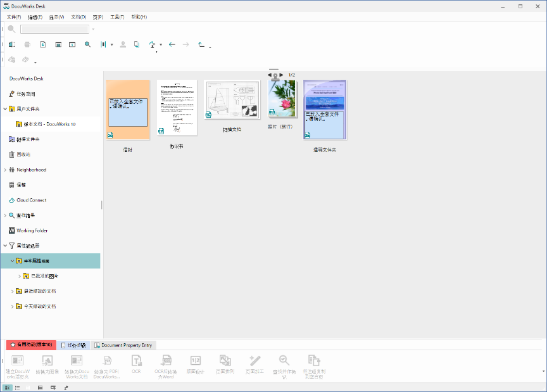Select the 转换为图像 conversion tool
The width and height of the screenshot is (547, 392).
(47, 361)
